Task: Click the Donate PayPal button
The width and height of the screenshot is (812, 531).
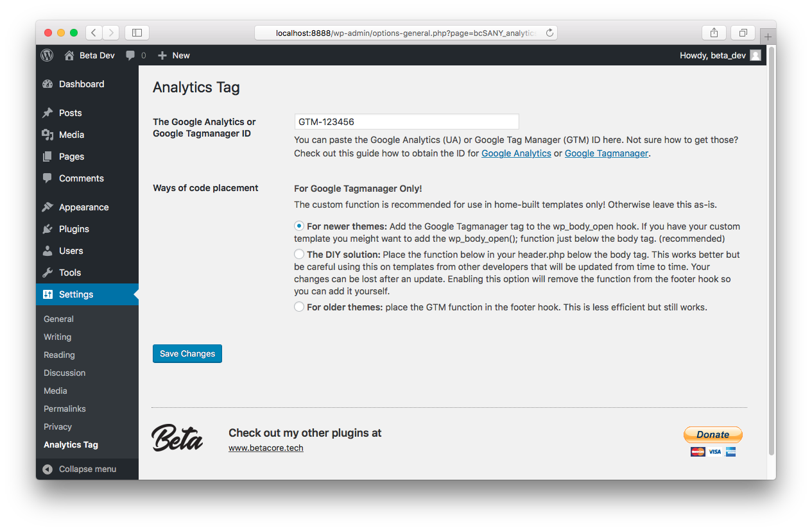Action: (713, 435)
